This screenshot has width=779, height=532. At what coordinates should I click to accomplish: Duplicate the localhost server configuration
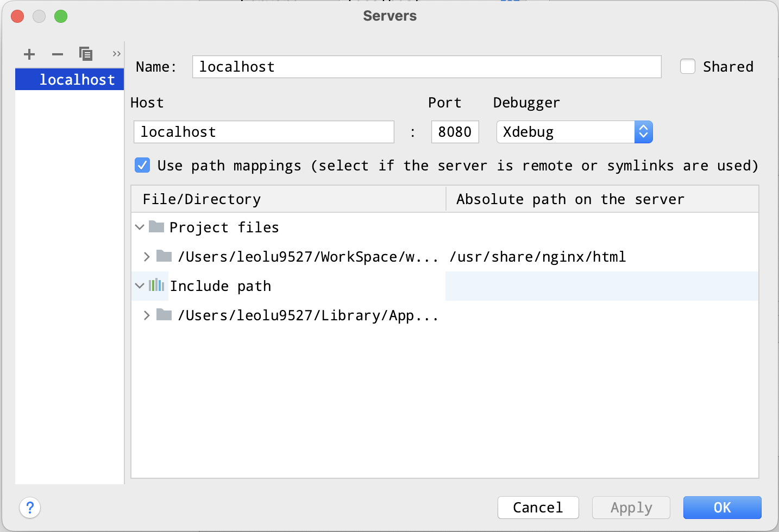coord(85,54)
